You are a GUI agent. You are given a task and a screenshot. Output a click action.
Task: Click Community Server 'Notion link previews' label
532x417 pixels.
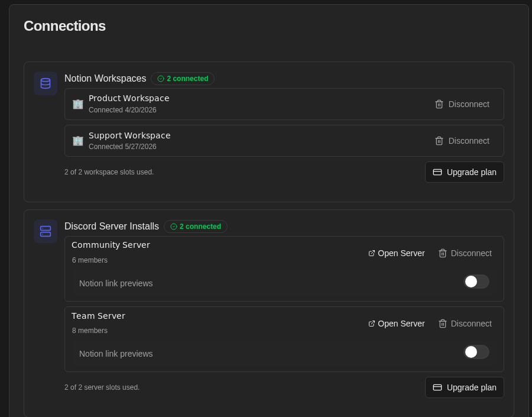click(x=116, y=283)
